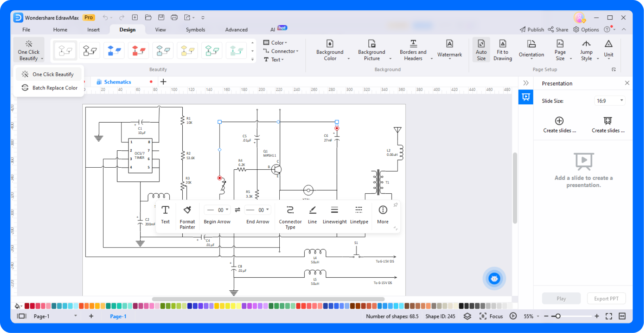The width and height of the screenshot is (644, 333).
Task: Open the Text dropdown in Beautify group
Action: click(x=274, y=59)
